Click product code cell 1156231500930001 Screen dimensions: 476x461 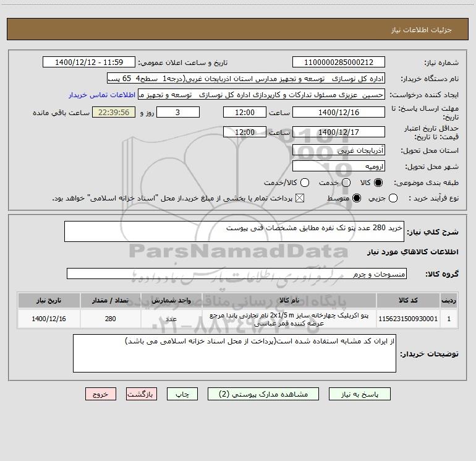pyautogui.click(x=408, y=319)
